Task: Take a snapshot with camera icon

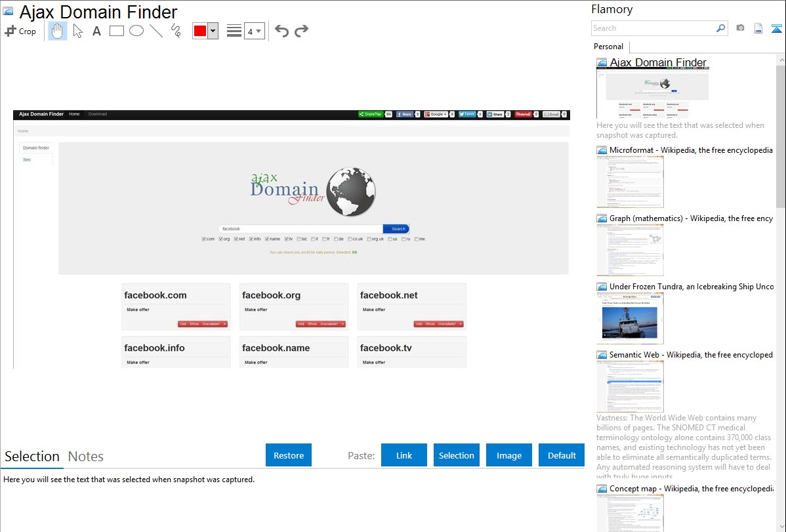Action: (740, 28)
